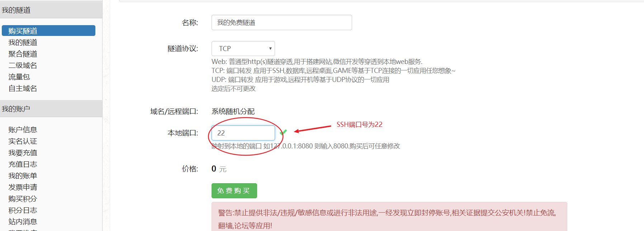Select 流量包 from the sidebar
644x231 pixels.
pyautogui.click(x=19, y=77)
